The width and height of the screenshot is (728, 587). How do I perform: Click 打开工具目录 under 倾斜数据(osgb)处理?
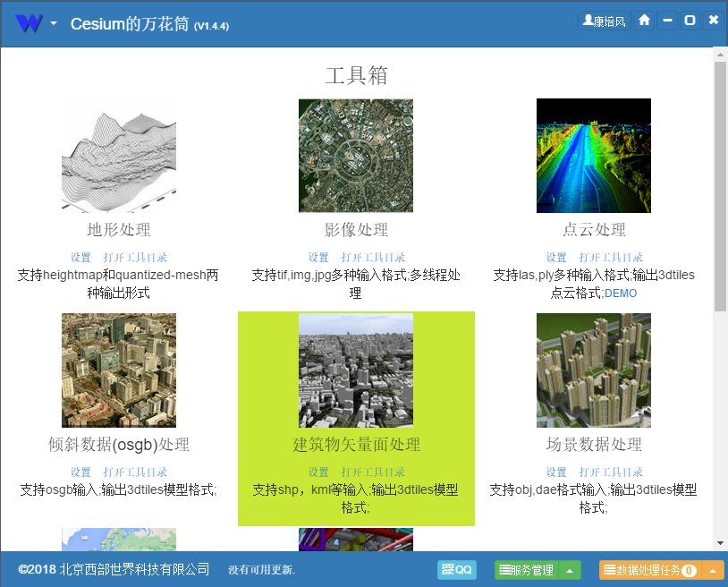[135, 472]
